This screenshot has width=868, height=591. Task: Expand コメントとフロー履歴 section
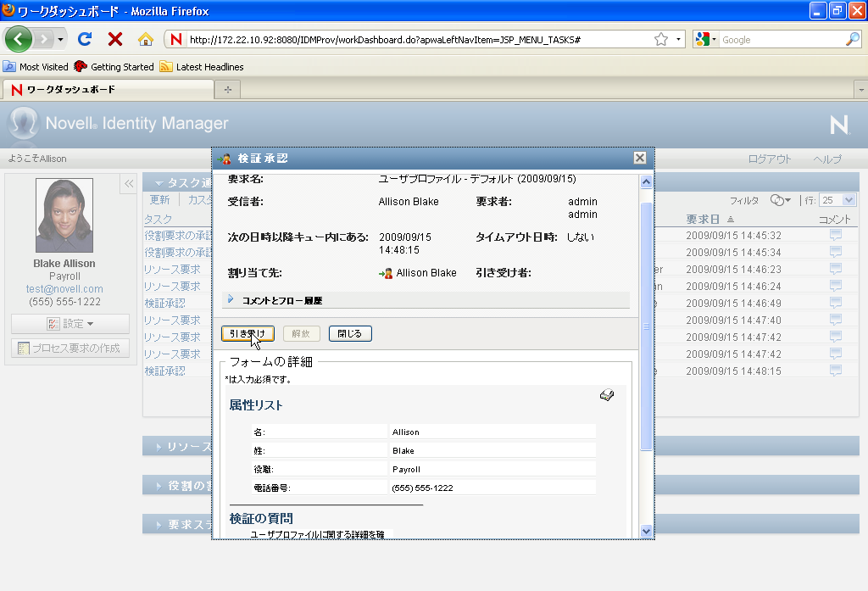[231, 299]
